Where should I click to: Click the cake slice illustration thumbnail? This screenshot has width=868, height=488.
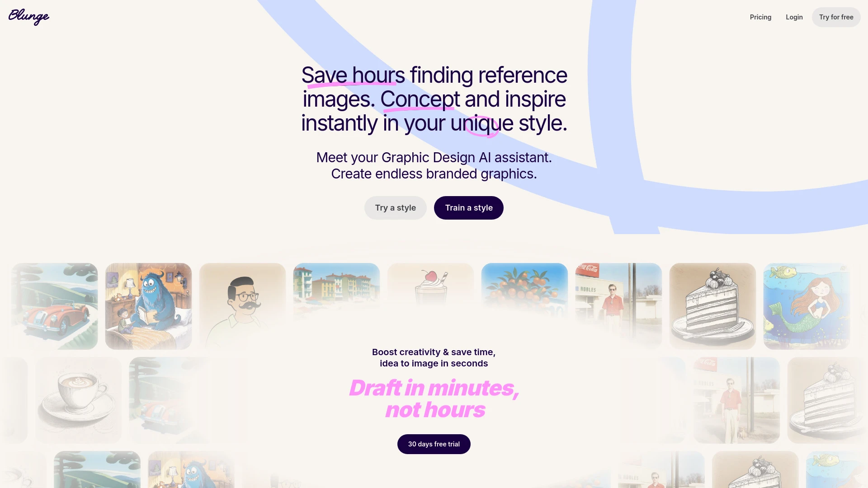pyautogui.click(x=712, y=305)
